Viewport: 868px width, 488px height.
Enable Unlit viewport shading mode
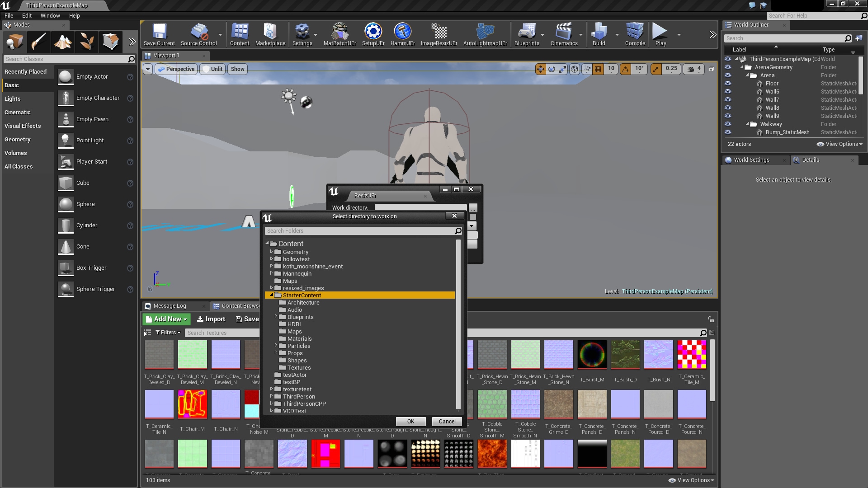(212, 69)
